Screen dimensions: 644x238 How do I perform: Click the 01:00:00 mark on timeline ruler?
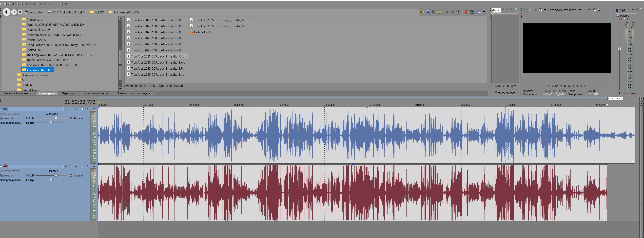tap(370, 105)
